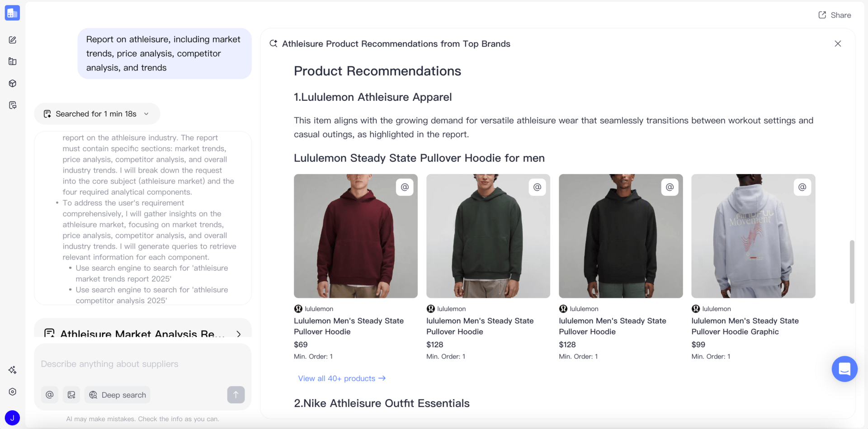The image size is (868, 429).
Task: Open the support chat bubble at bottom right
Action: 844,369
